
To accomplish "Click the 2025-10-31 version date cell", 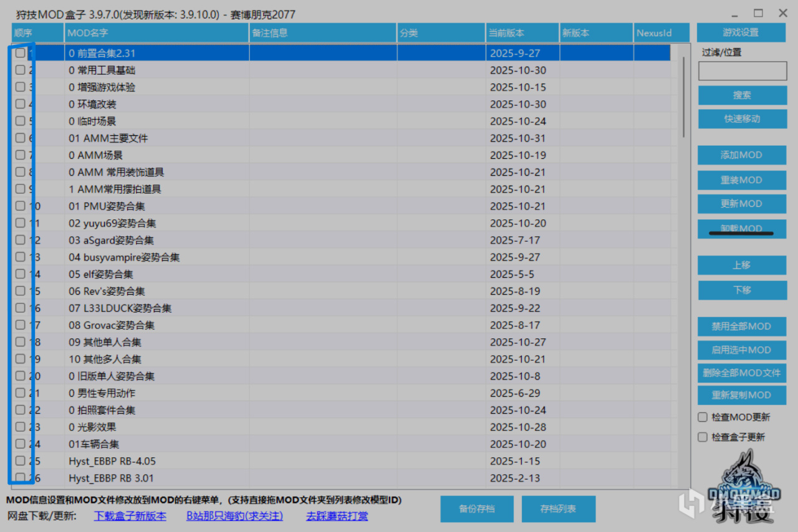I will click(x=518, y=138).
